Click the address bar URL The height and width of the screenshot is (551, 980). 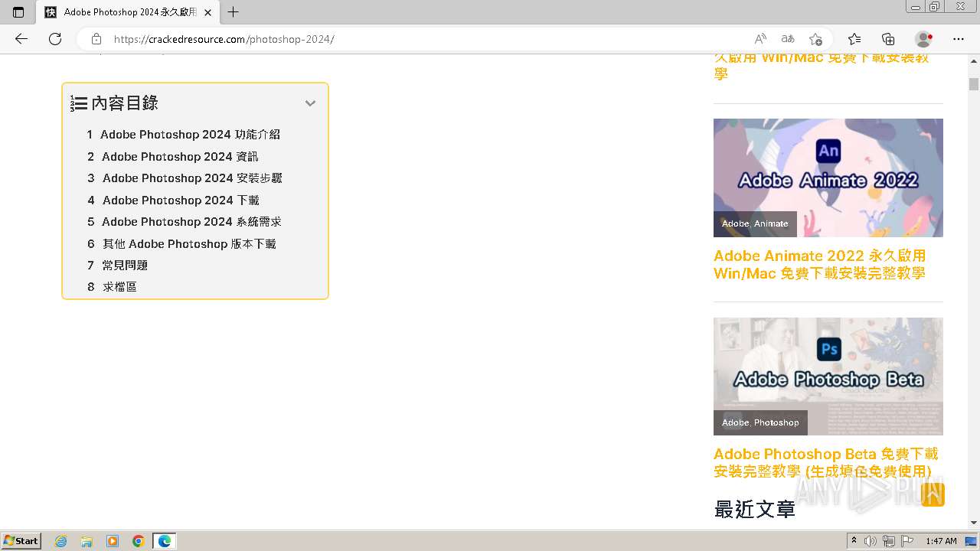224,39
